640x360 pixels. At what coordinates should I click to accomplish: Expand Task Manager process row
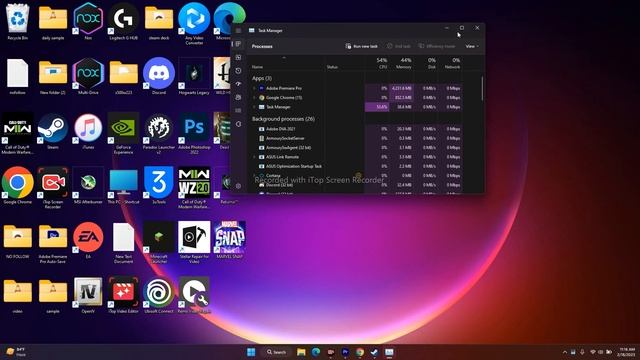pos(255,107)
